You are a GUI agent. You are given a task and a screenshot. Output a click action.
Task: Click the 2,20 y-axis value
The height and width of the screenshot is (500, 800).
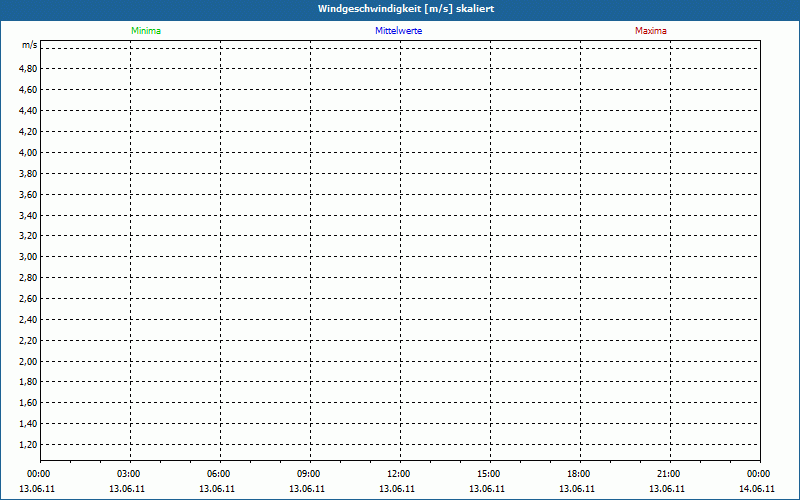[28, 340]
